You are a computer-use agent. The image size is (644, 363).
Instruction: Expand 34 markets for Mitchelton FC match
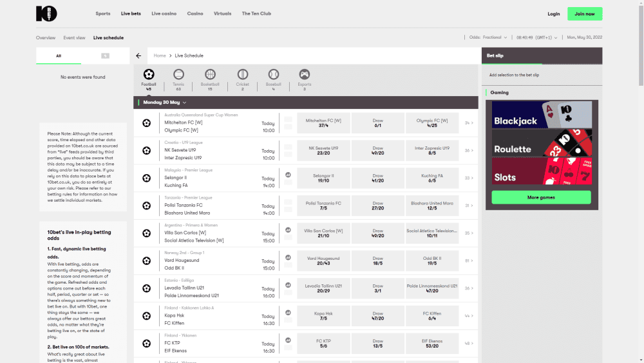(469, 123)
